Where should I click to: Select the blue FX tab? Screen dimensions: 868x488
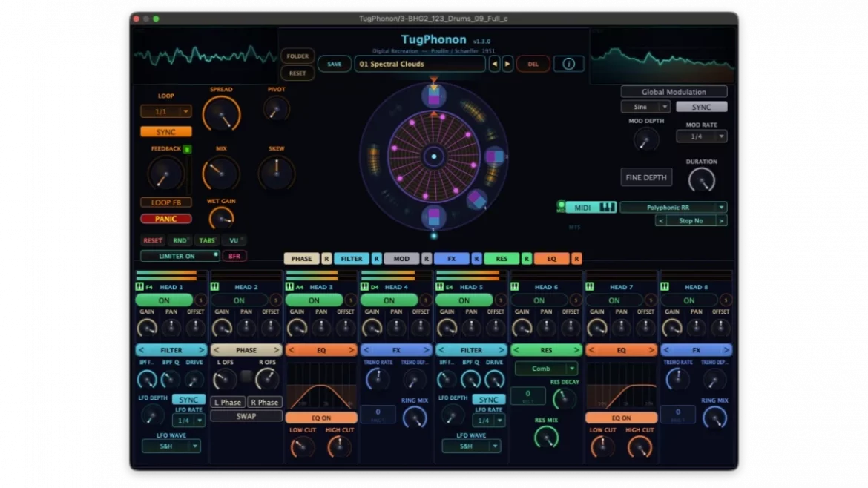point(452,258)
